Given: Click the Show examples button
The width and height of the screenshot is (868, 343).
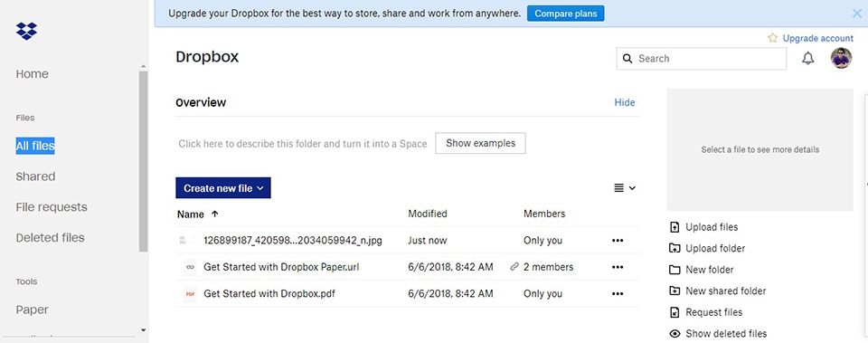Looking at the screenshot, I should (480, 143).
